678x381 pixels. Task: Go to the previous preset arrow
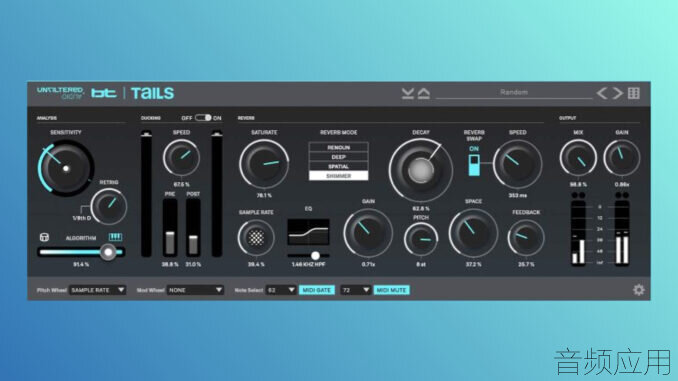tap(602, 93)
